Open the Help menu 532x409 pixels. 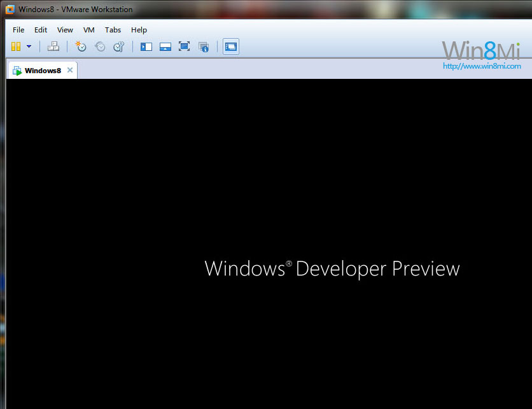[139, 30]
